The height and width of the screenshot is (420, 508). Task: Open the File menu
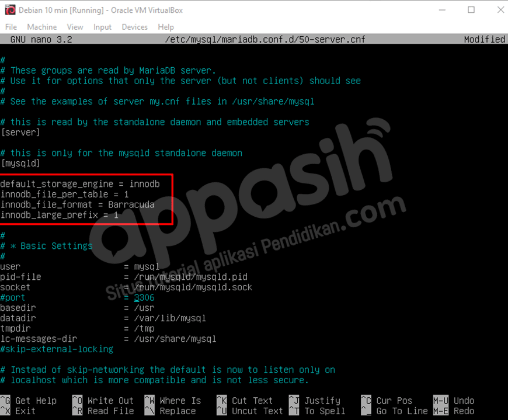coord(11,27)
